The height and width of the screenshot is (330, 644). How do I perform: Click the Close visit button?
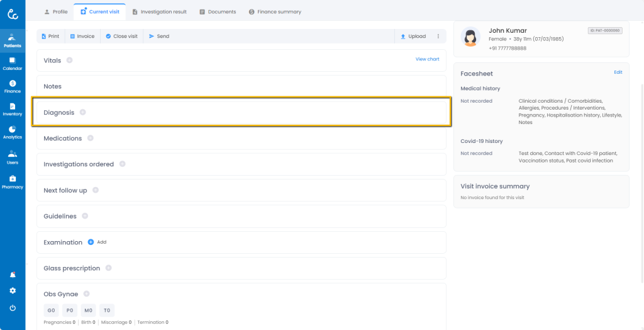[121, 37]
